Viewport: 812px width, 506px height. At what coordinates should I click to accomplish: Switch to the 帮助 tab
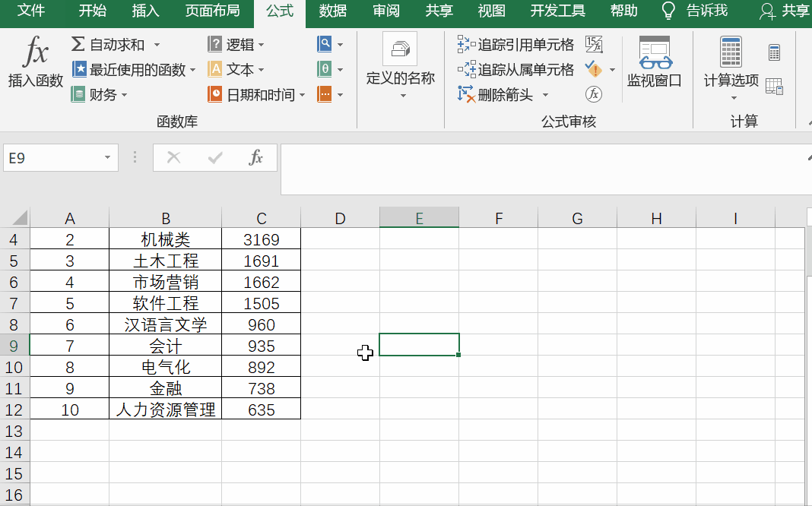coord(624,11)
